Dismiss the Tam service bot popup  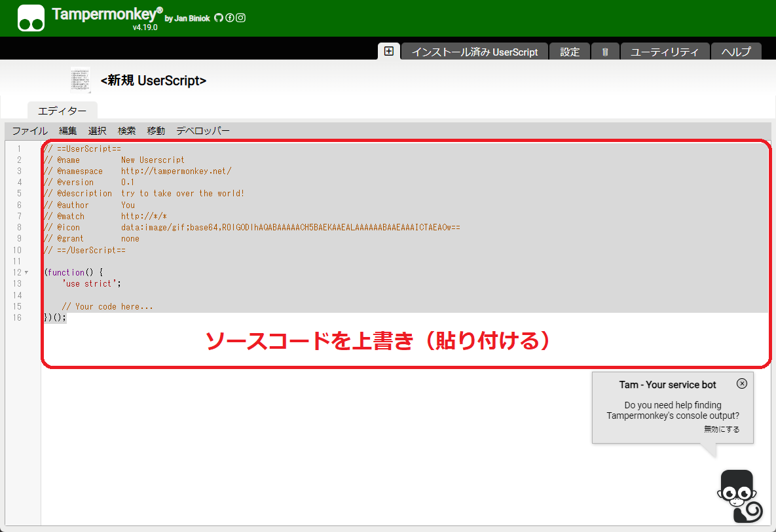click(x=742, y=383)
